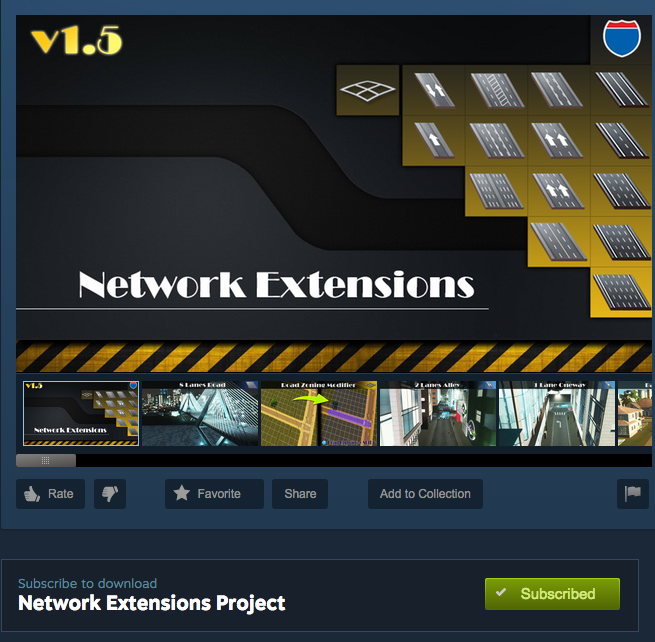
Task: Open the Share options
Action: coord(300,494)
